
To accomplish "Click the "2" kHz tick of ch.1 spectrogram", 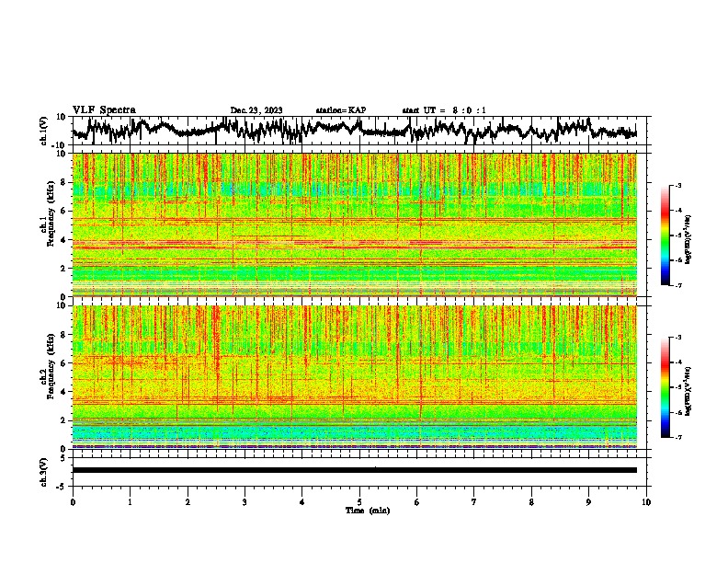I will pyautogui.click(x=64, y=268).
